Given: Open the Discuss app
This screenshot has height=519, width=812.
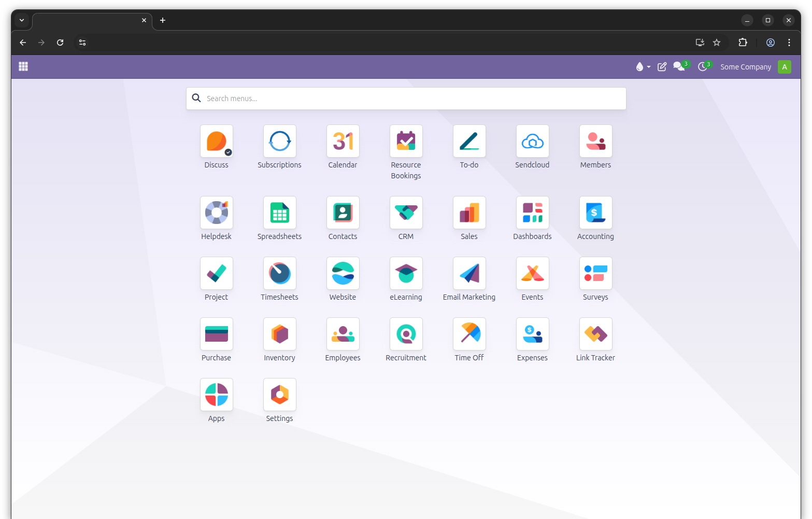Looking at the screenshot, I should (217, 142).
